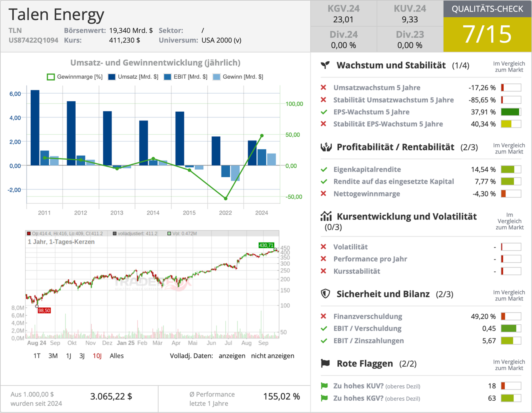Screen dimensions: 532x413
Task: Click anzeigen for Volladj. Daten
Action: (x=232, y=356)
